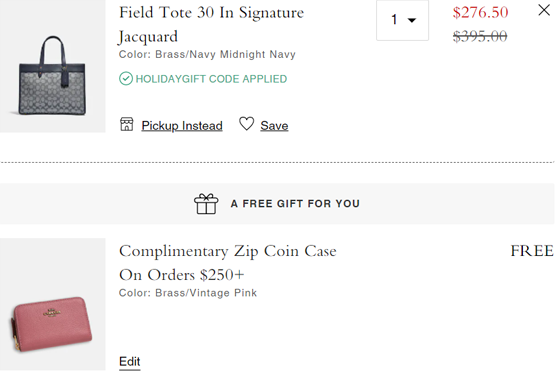Click the quantity dropdown arrow
The image size is (557, 373).
tap(412, 20)
